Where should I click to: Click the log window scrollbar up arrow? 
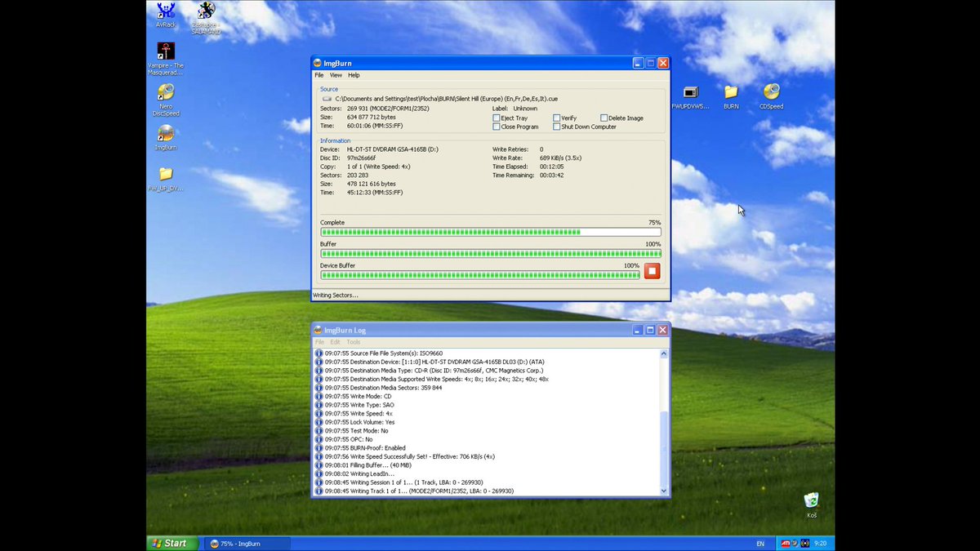[x=664, y=354]
